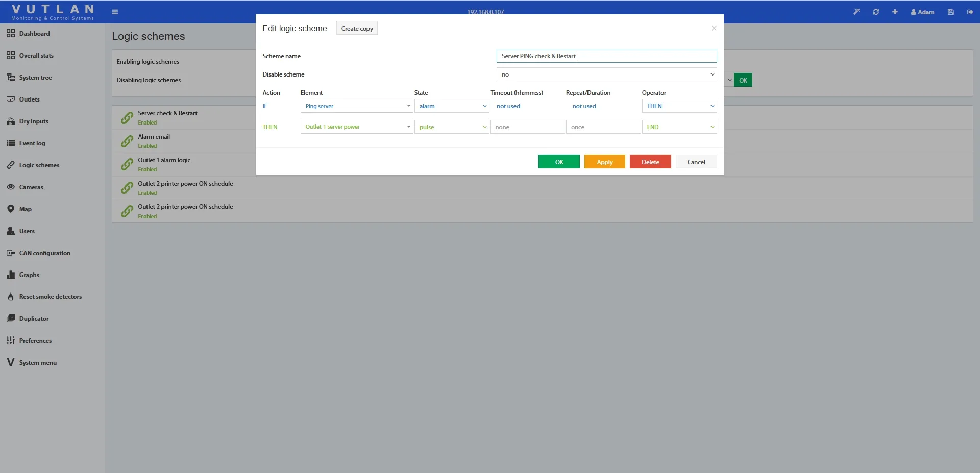Click link icon beside Alarm email scheme
The height and width of the screenshot is (473, 980).
point(127,141)
